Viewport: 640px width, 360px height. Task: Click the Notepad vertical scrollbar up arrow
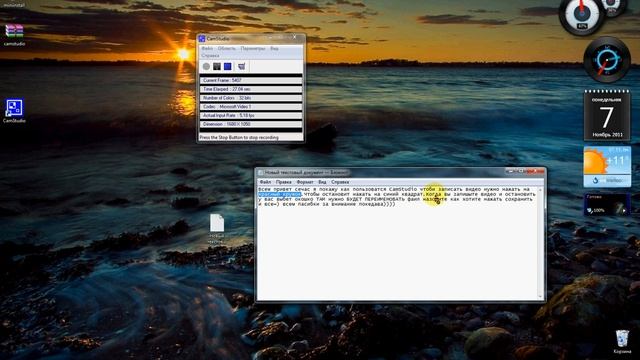[x=540, y=190]
